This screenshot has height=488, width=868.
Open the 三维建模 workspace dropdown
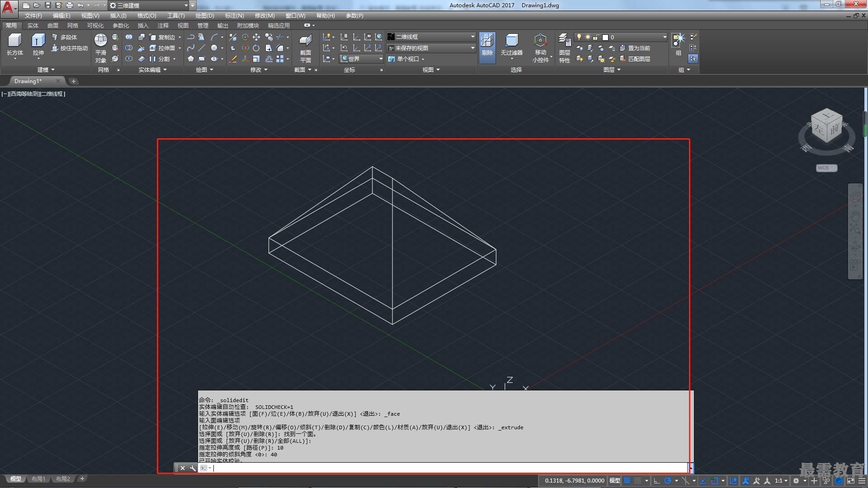[149, 5]
